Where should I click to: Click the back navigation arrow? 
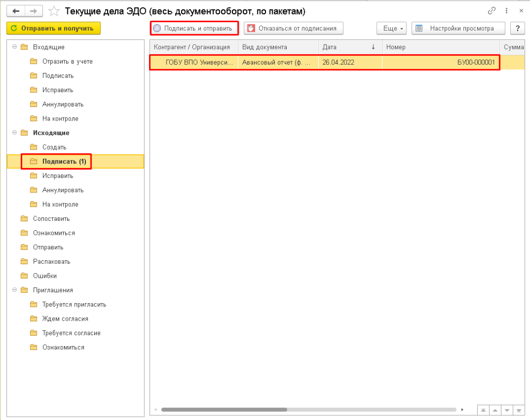(16, 11)
